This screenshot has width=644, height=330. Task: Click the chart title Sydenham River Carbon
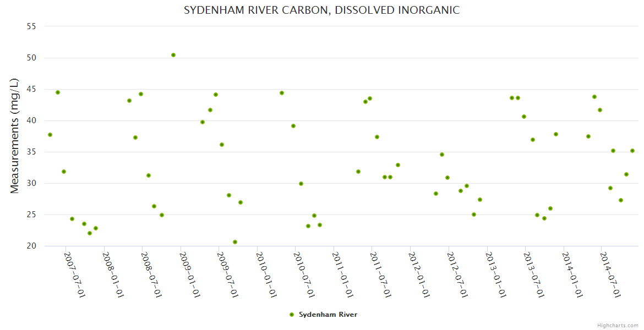pyautogui.click(x=321, y=10)
